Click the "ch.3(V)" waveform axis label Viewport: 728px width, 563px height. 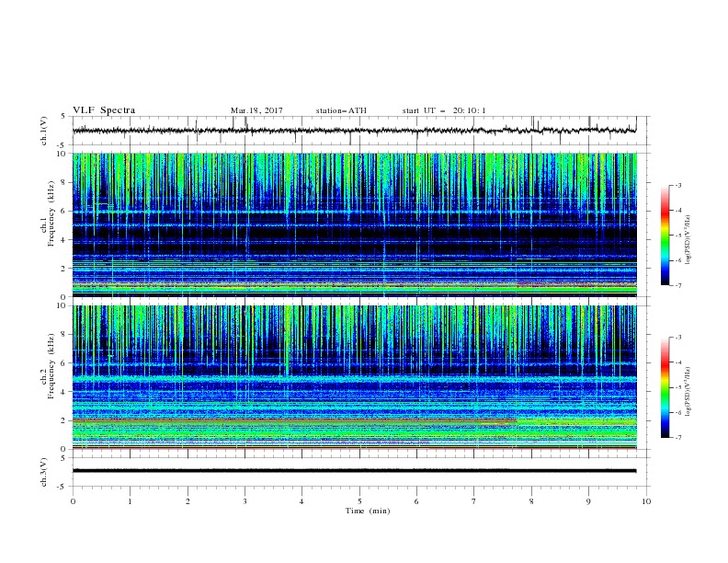click(x=44, y=472)
